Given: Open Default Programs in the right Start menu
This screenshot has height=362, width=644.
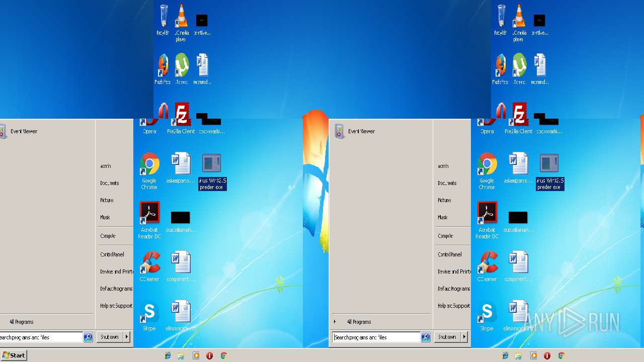Looking at the screenshot, I should 453,289.
